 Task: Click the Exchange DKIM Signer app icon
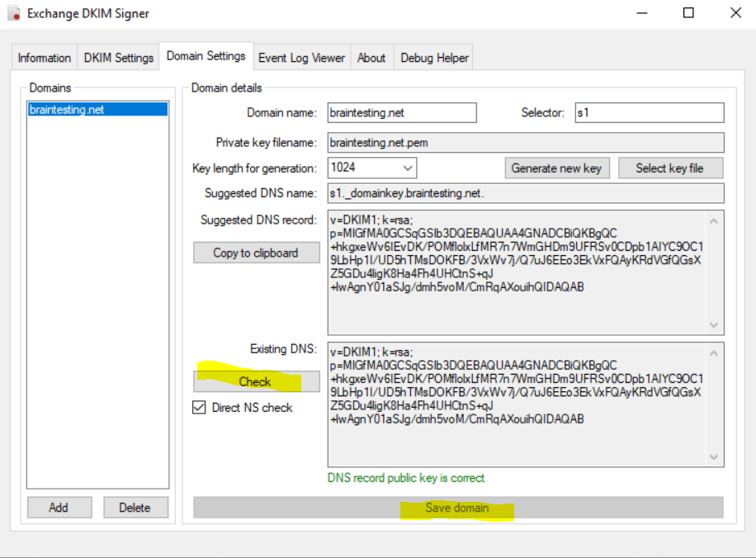(x=15, y=13)
